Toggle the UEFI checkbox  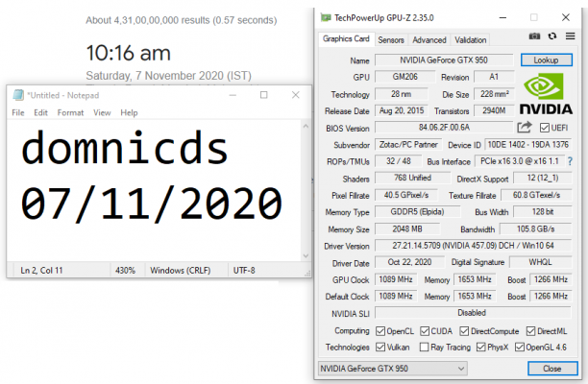point(545,128)
